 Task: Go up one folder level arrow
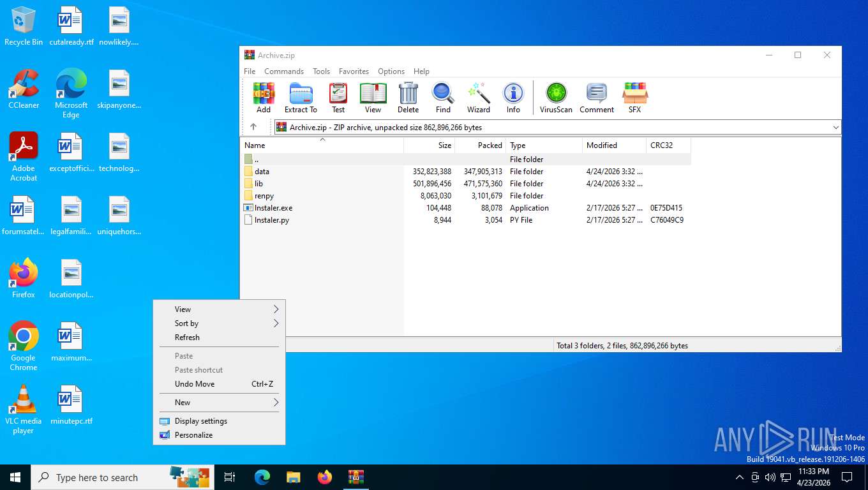(253, 127)
